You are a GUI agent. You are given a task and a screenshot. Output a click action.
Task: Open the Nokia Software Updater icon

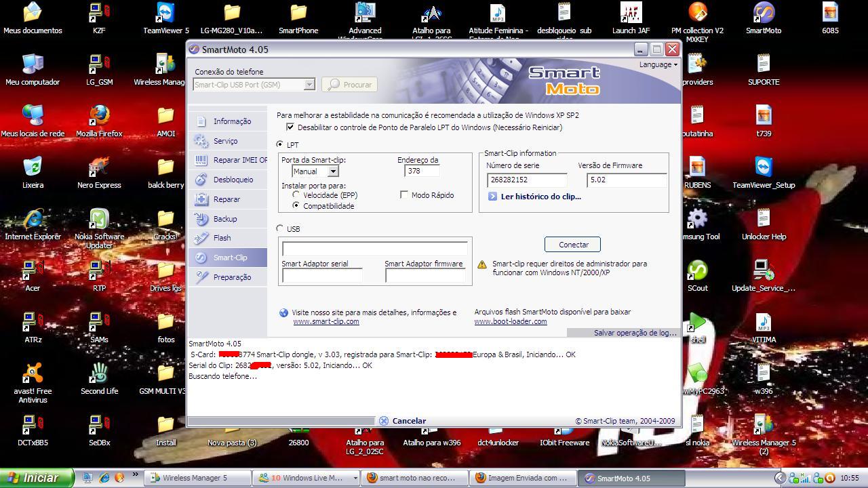[99, 228]
